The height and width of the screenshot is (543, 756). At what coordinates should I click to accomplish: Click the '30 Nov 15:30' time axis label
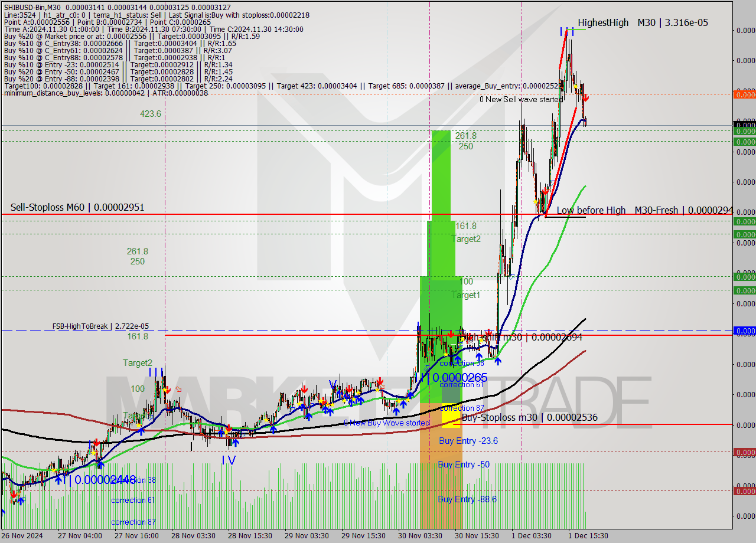477,536
